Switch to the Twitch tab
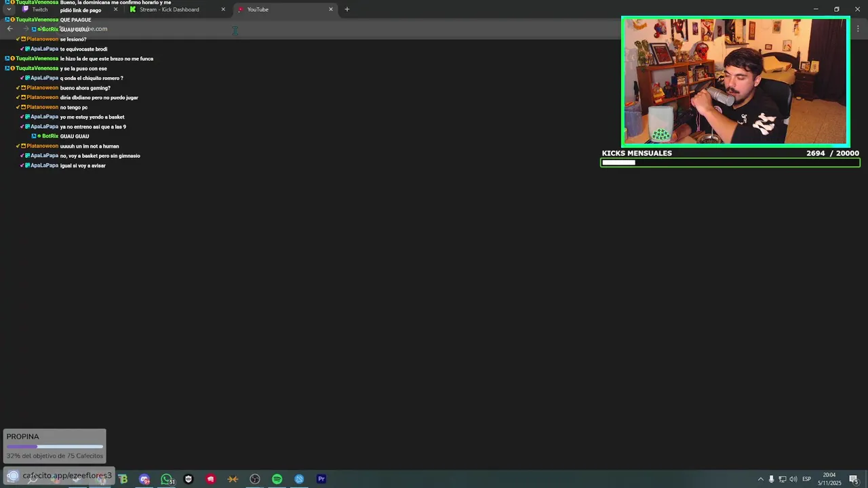Image resolution: width=868 pixels, height=488 pixels. (x=68, y=9)
